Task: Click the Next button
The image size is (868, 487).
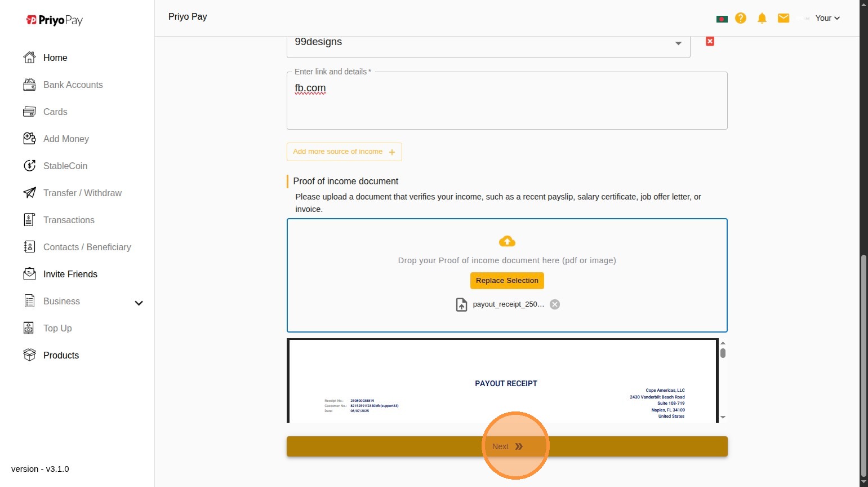Action: pos(507,446)
